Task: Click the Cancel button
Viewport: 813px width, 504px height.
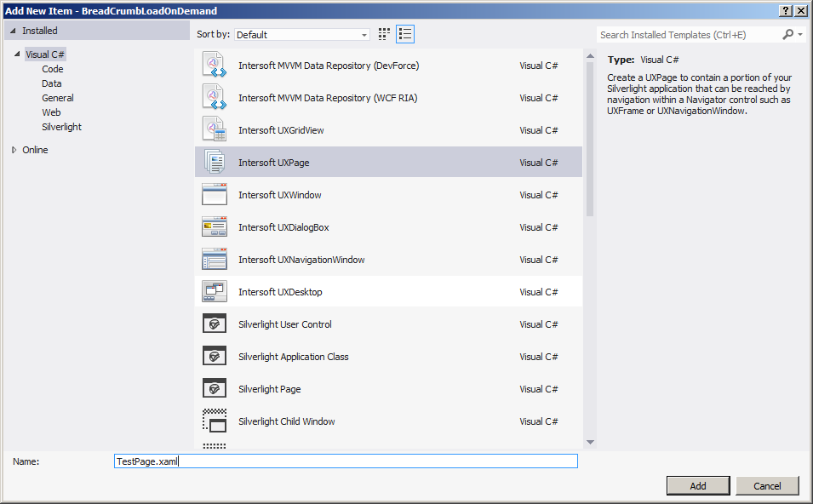Action: (767, 485)
